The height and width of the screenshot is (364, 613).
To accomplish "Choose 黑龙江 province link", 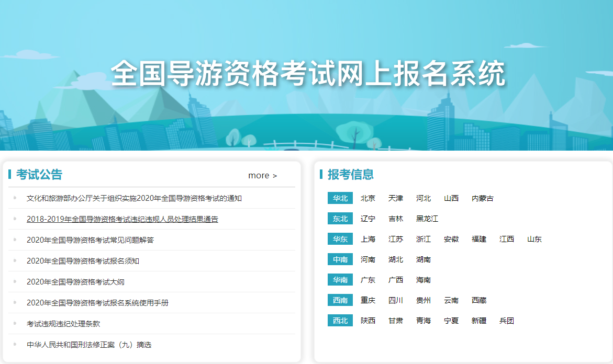I will tap(427, 219).
